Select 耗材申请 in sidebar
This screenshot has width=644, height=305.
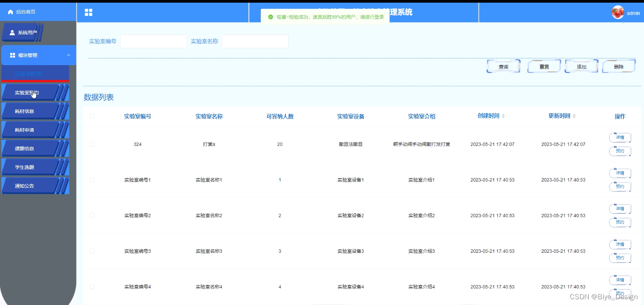(35, 130)
